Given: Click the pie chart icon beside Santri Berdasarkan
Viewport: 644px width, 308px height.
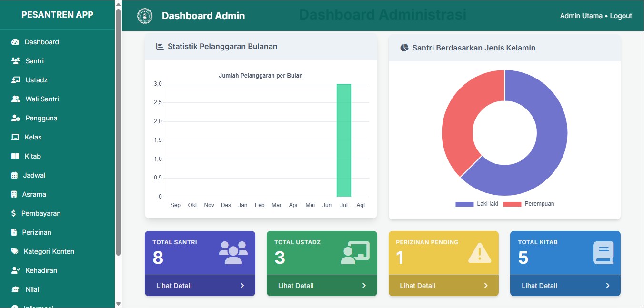Looking at the screenshot, I should (x=404, y=48).
